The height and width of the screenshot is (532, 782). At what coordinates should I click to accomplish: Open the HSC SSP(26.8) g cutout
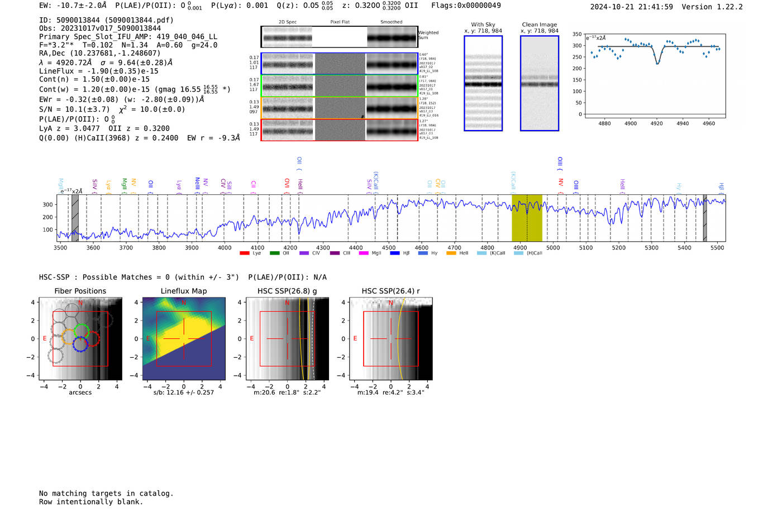coord(288,339)
